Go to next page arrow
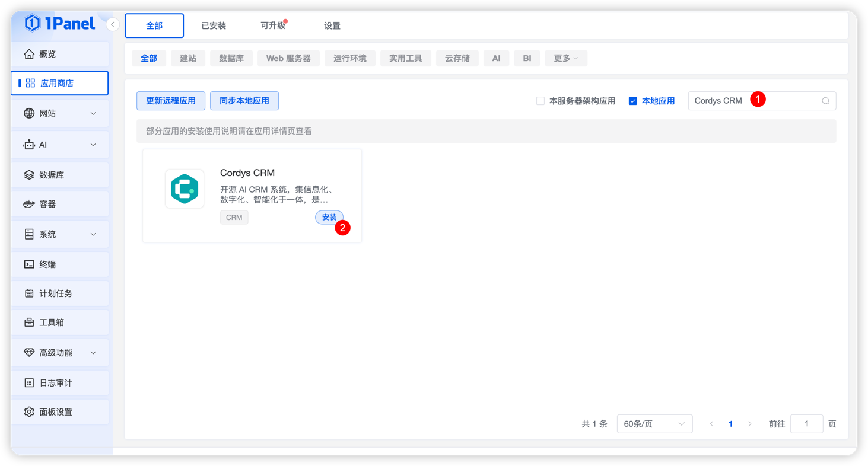This screenshot has height=466, width=868. 750,424
